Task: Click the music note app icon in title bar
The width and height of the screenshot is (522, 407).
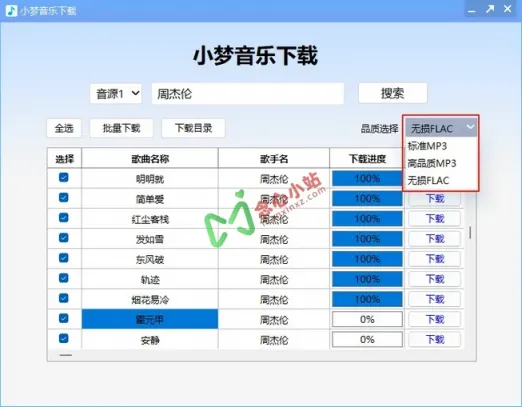Action: [x=11, y=11]
